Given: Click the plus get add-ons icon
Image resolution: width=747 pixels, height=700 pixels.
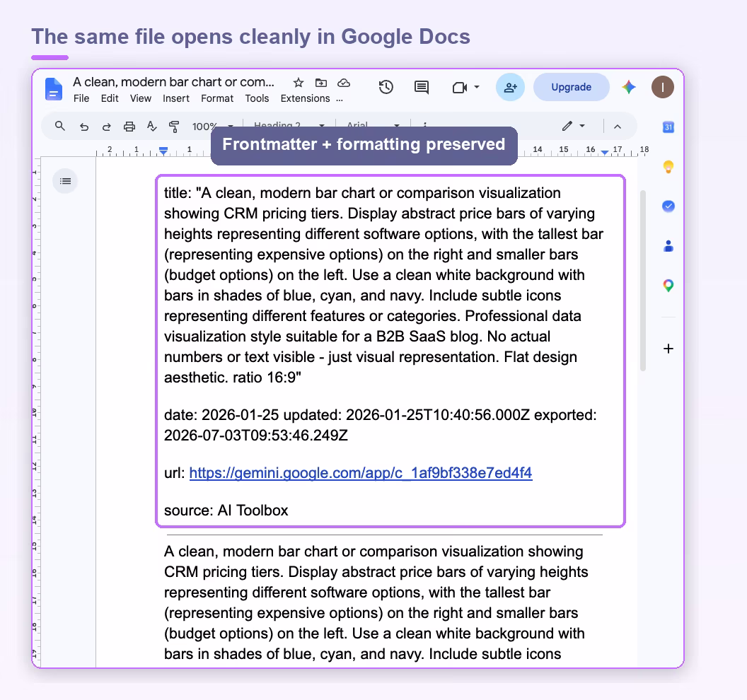Looking at the screenshot, I should (668, 349).
